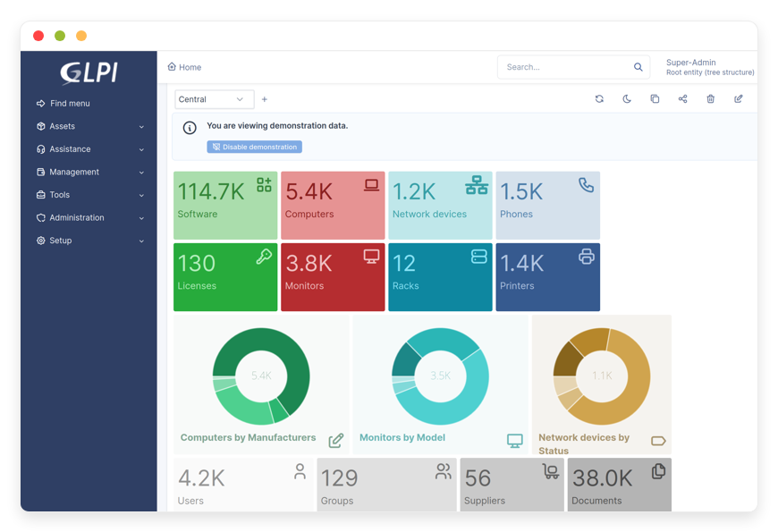This screenshot has width=778, height=532.
Task: Open the Management menu
Action: tap(89, 172)
